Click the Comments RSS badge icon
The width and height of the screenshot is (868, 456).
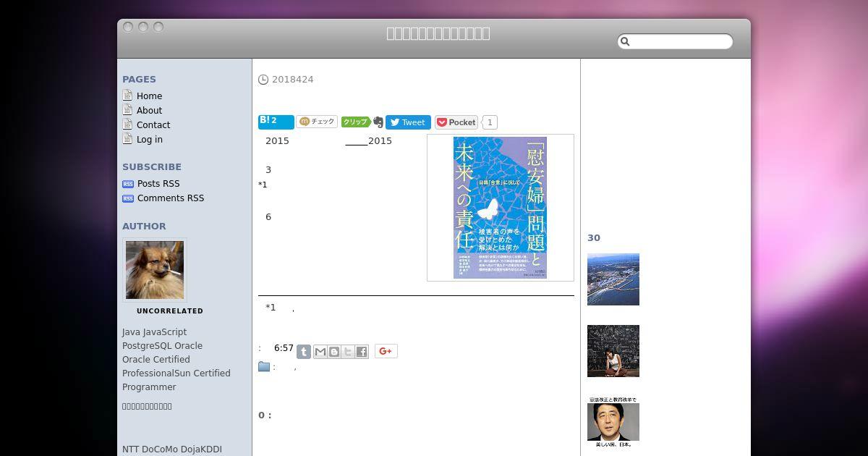(128, 198)
